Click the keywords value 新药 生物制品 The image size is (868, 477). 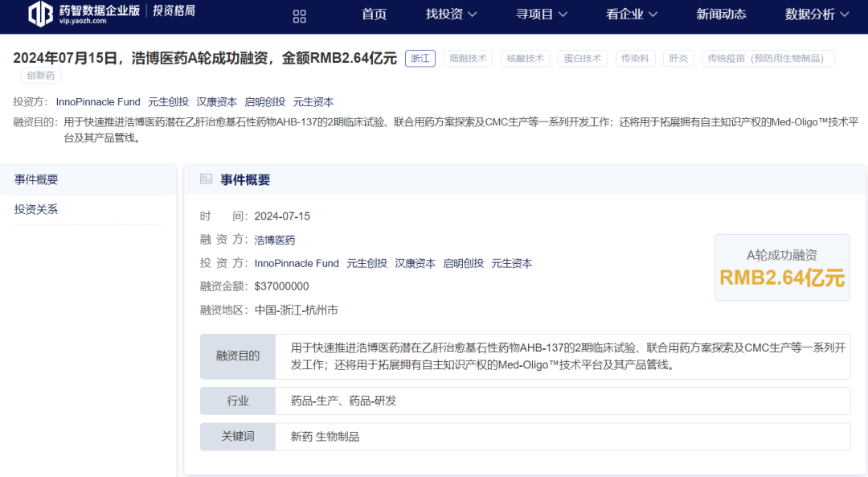click(325, 437)
